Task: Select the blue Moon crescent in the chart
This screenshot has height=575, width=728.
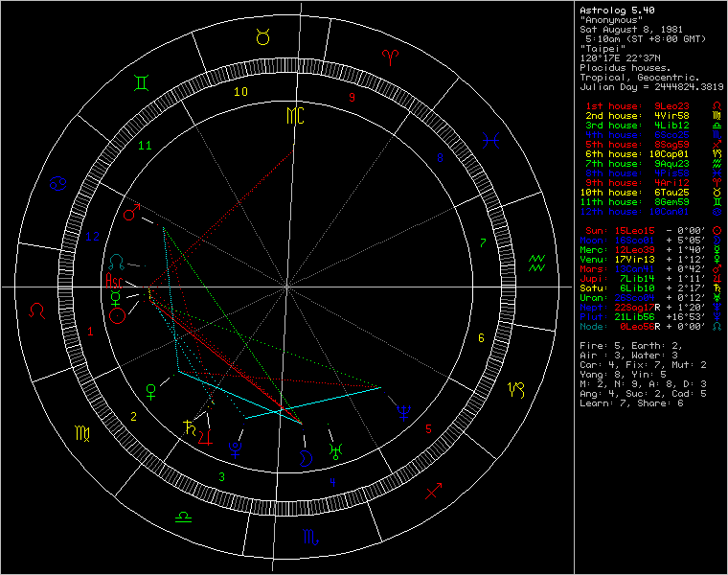Action: [307, 457]
